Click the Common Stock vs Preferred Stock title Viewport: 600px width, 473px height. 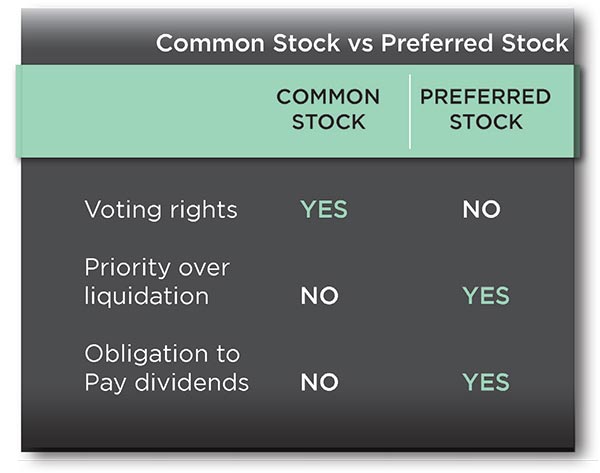pos(362,43)
